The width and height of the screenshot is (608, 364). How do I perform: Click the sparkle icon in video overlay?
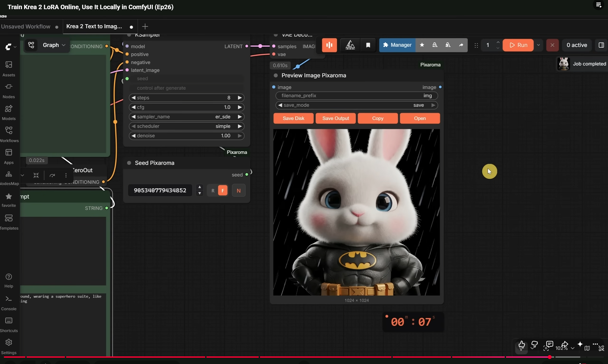tap(580, 344)
